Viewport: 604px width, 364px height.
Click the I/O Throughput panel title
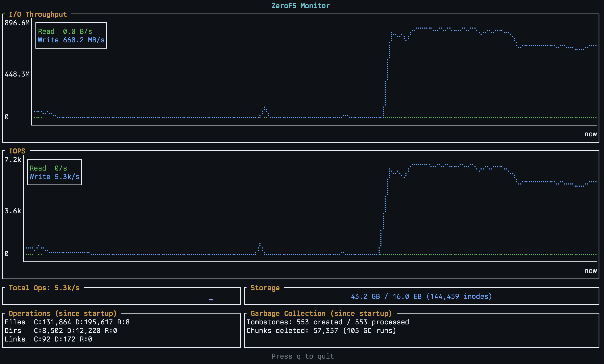(38, 14)
